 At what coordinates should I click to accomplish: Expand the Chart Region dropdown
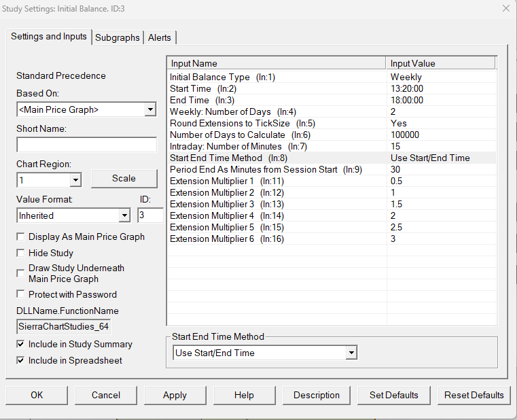coord(75,181)
